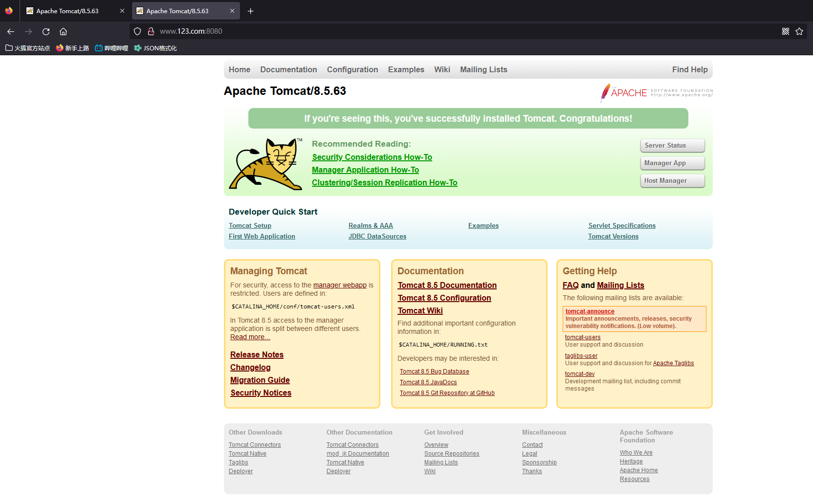Open the Security Notices link
This screenshot has height=504, width=813.
[x=261, y=393]
